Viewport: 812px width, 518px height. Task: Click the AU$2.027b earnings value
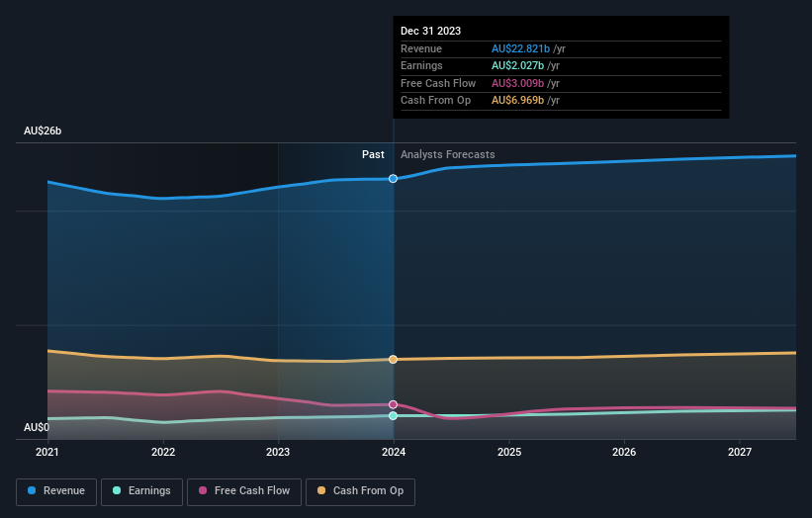tap(517, 65)
